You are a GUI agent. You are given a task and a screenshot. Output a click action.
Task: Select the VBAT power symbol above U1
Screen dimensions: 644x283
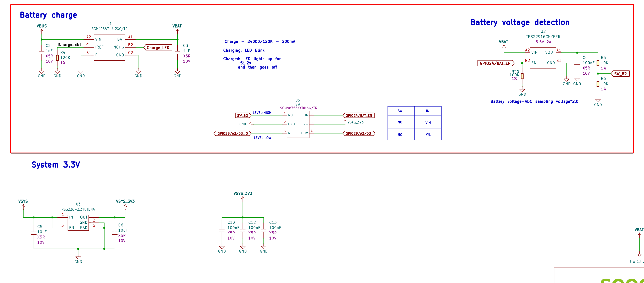[177, 31]
